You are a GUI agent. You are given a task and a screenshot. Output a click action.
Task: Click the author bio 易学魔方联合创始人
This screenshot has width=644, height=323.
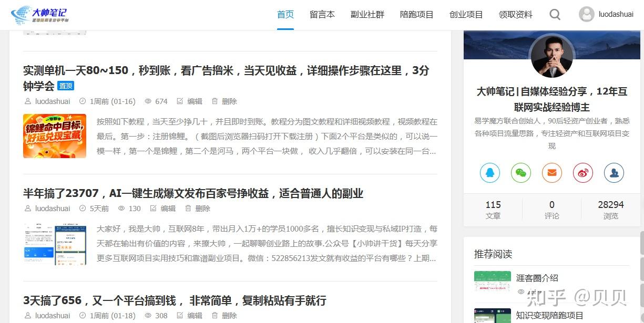(x=552, y=133)
